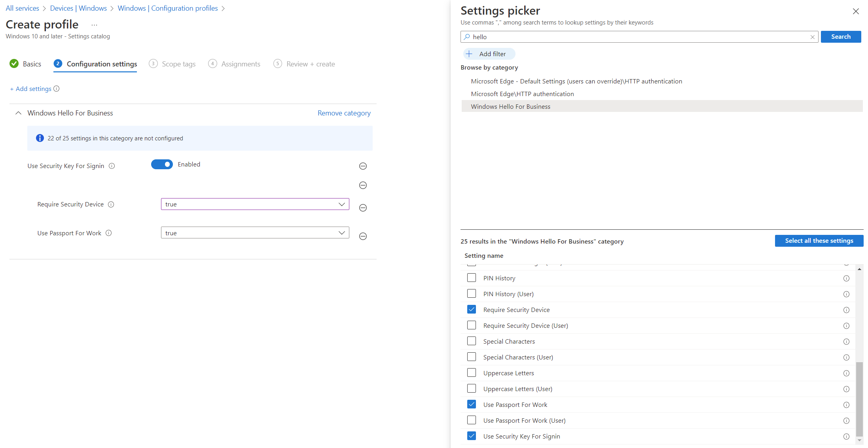Click the info icon beside Add settings
868x448 pixels.
[x=56, y=89]
